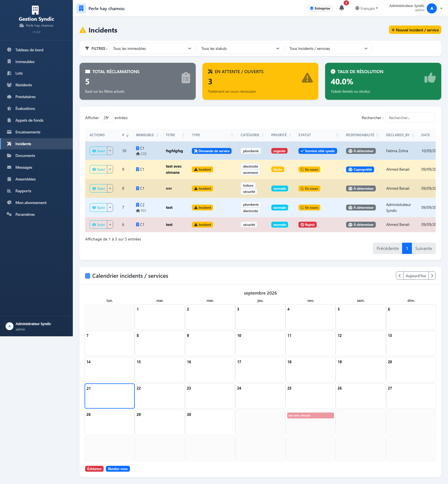Sort table by the # column
Image resolution: width=448 pixels, height=484 pixels.
pyautogui.click(x=125, y=135)
